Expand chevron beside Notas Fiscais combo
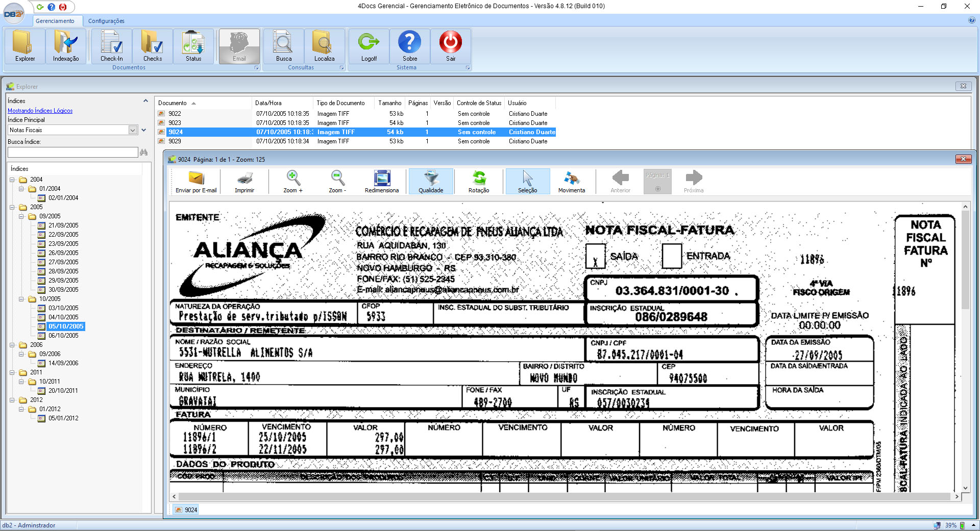This screenshot has width=980, height=531. [x=144, y=130]
